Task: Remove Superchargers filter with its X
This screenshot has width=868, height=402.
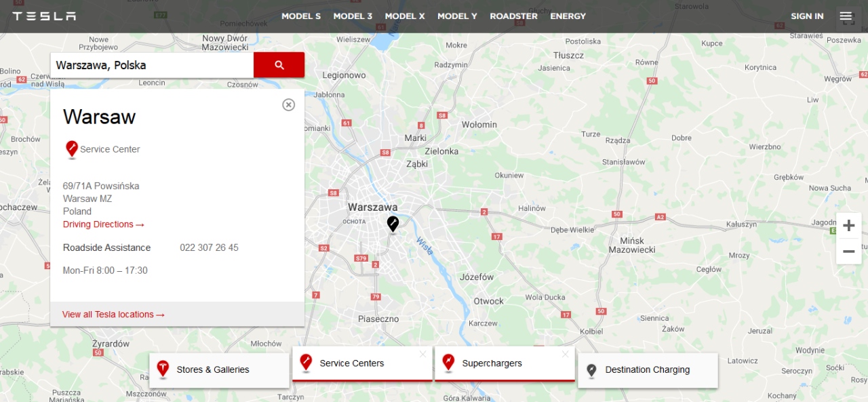Action: [566, 354]
